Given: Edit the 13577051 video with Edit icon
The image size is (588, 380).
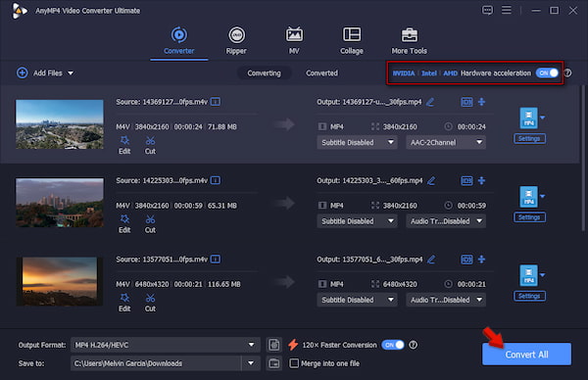Looking at the screenshot, I should tap(124, 303).
